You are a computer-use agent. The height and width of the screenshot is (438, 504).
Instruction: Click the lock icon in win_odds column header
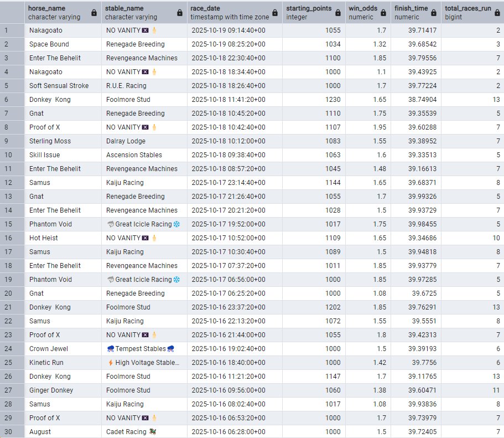[x=383, y=13]
